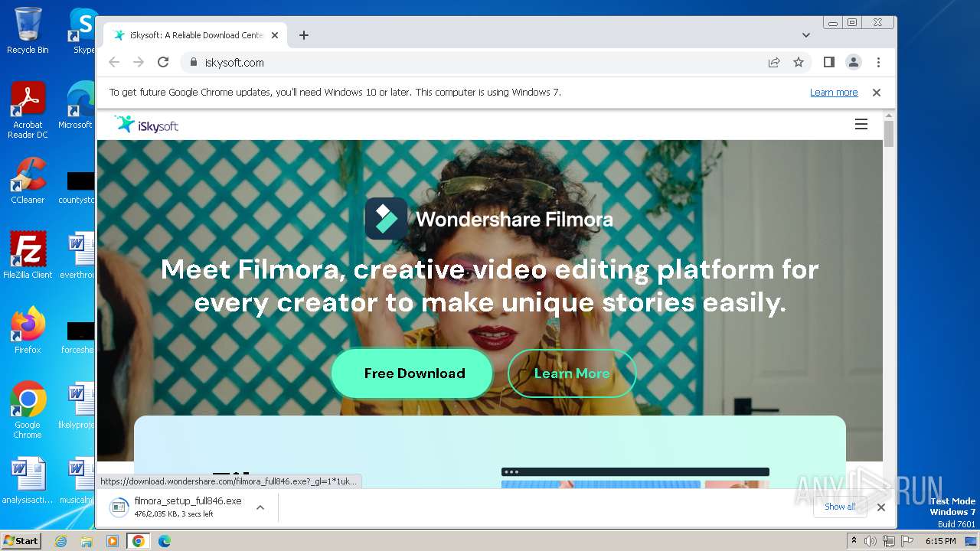Screen dimensions: 980x551
Task: Launch Internet Explorer from taskbar
Action: [60, 541]
